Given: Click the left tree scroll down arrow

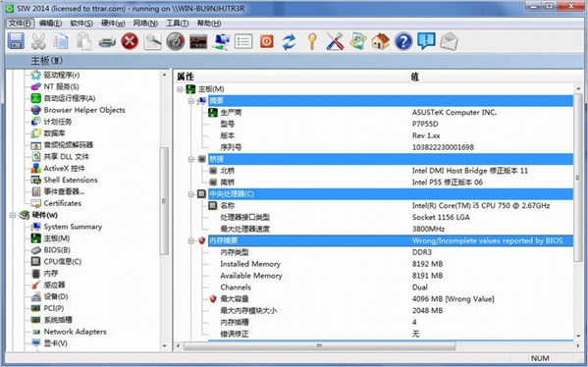Looking at the screenshot, I should (164, 345).
